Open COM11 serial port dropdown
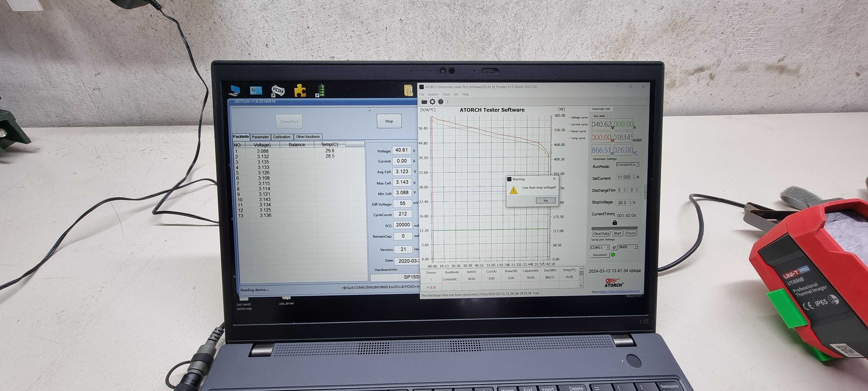868x391 pixels. pos(600,247)
